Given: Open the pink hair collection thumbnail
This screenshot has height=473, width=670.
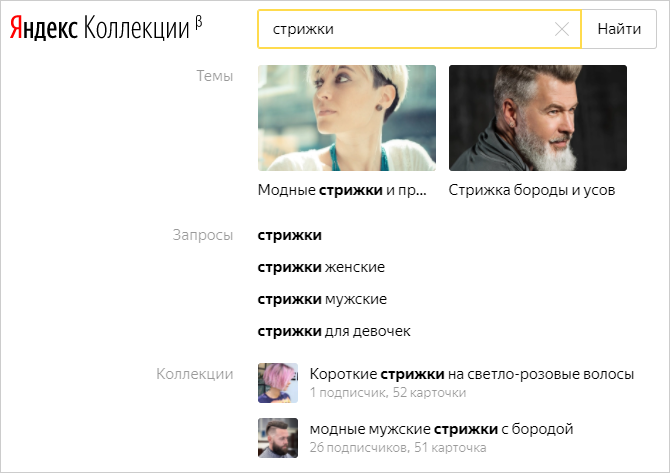Looking at the screenshot, I should [x=278, y=383].
